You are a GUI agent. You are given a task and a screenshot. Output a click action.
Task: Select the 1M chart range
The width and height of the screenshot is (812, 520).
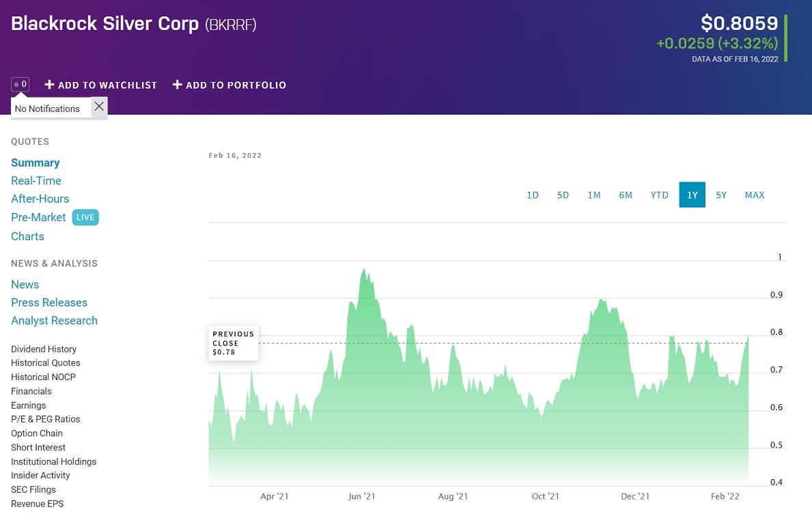594,195
